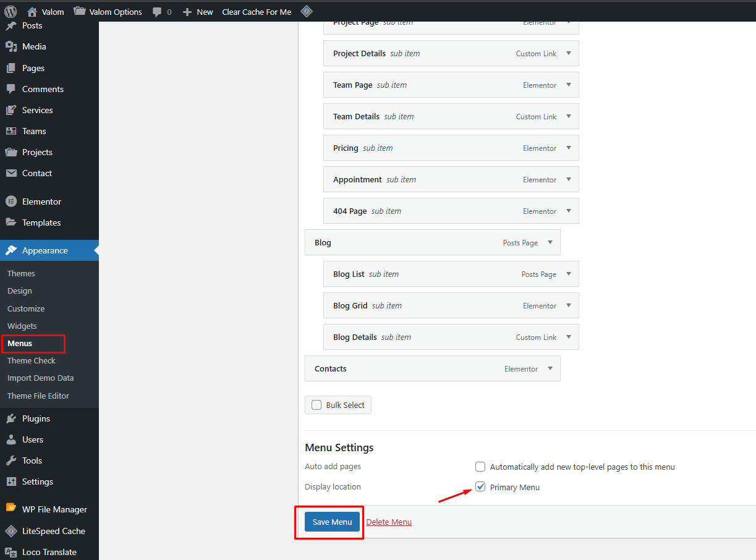Image resolution: width=756 pixels, height=560 pixels.
Task: Open the Widgets submenu under Appearance
Action: point(22,326)
